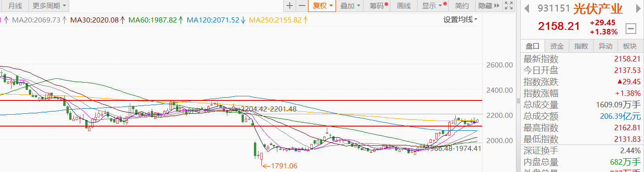Select the 板块 tab

(630, 46)
